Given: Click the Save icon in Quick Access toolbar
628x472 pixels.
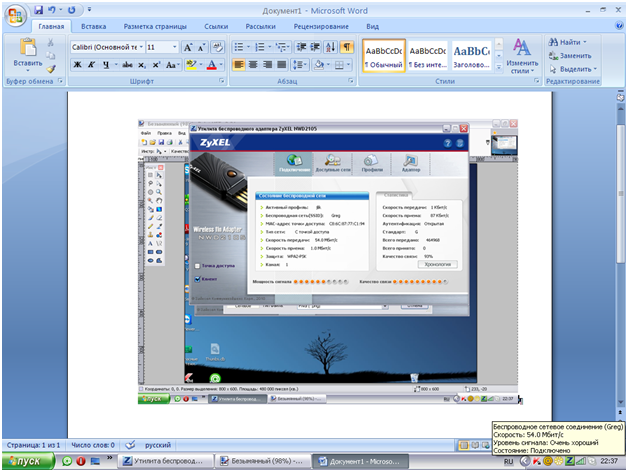Looking at the screenshot, I should click(x=38, y=10).
